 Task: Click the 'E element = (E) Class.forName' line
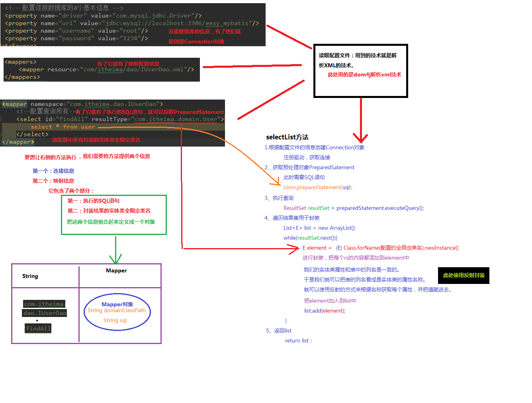point(380,248)
